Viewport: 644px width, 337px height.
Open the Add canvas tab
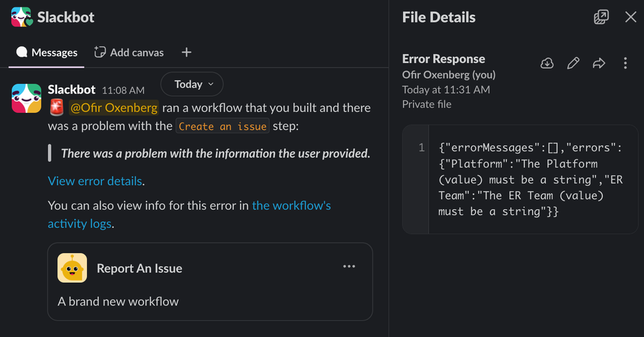pyautogui.click(x=129, y=53)
